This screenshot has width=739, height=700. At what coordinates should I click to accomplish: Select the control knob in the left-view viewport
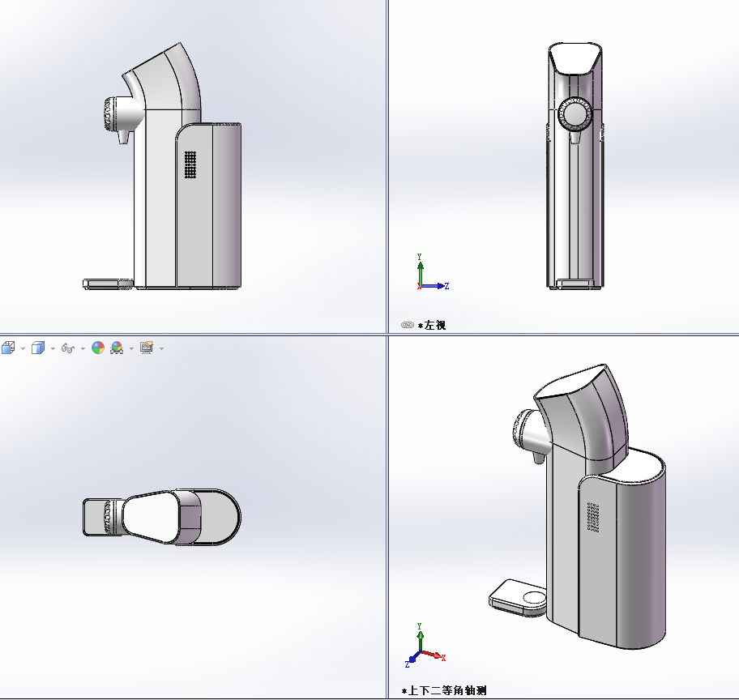pos(575,113)
